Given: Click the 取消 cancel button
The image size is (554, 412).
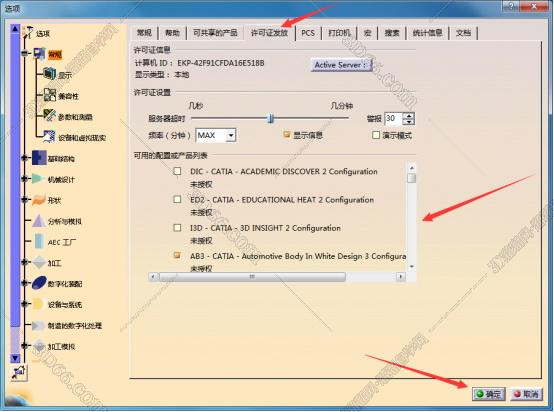Looking at the screenshot, I should [527, 394].
